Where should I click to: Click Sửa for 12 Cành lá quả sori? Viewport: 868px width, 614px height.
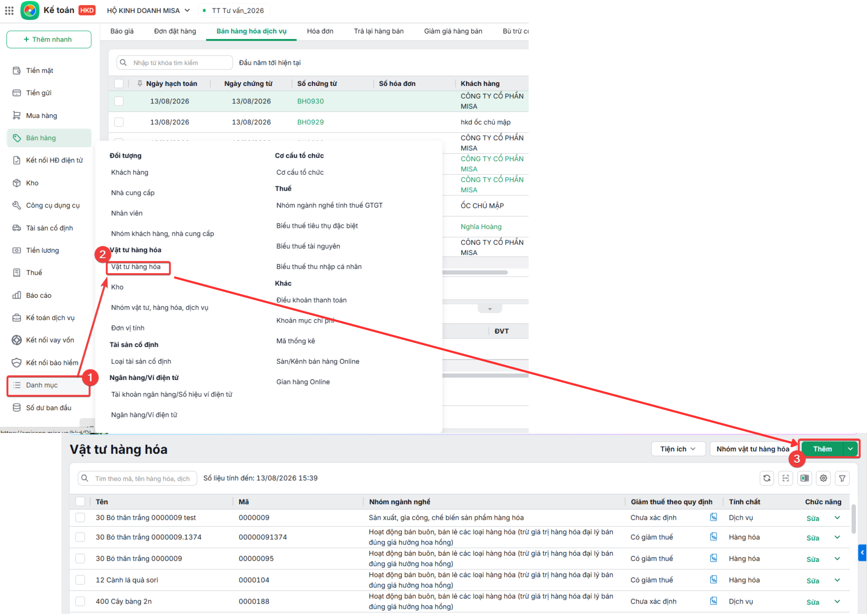(x=812, y=581)
